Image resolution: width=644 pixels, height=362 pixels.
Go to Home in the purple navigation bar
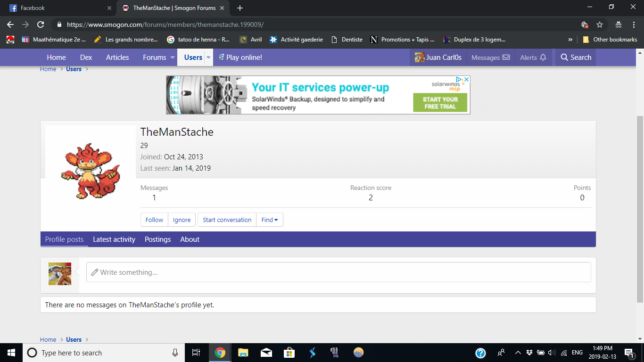[56, 58]
